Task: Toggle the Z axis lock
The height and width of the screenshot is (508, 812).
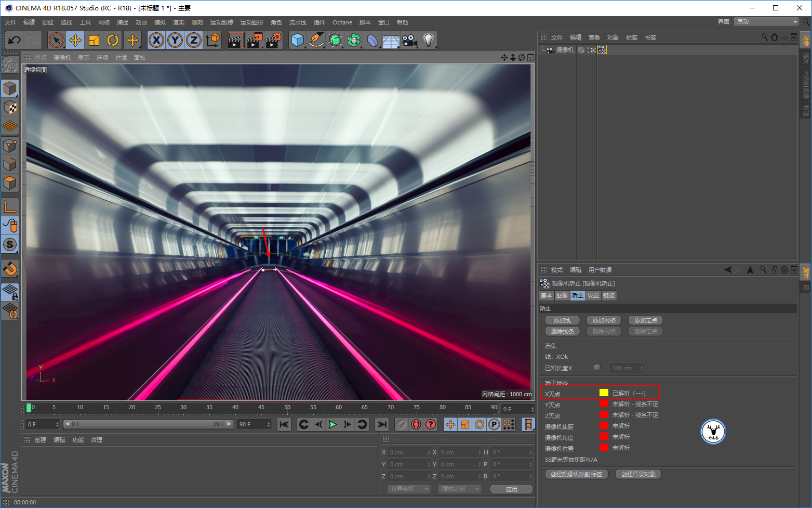Action: [194, 40]
